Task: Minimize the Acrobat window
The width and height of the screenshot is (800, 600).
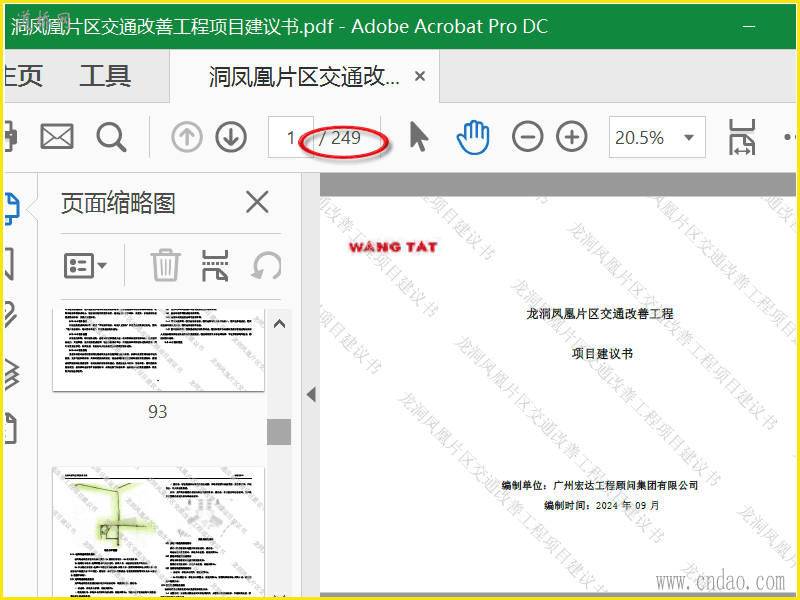Action: click(748, 26)
